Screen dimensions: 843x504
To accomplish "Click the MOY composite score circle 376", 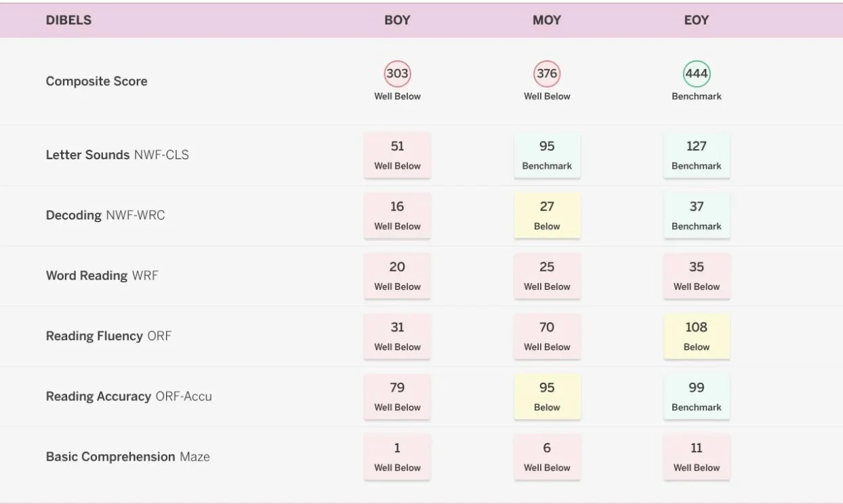I will [x=547, y=74].
